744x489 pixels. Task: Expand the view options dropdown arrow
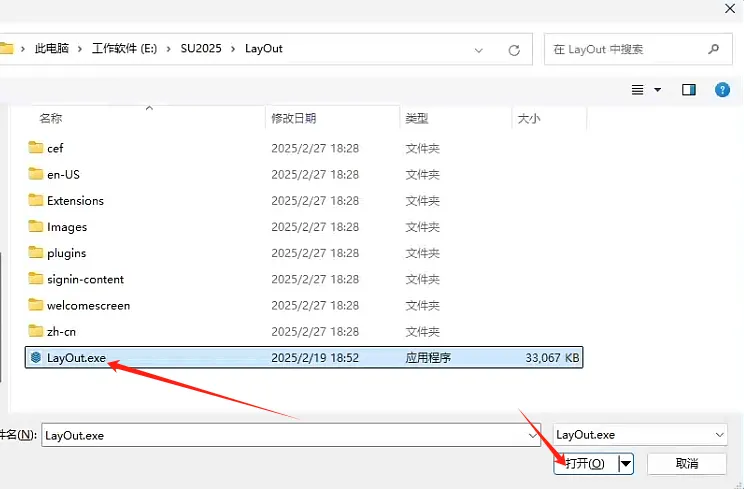[658, 90]
